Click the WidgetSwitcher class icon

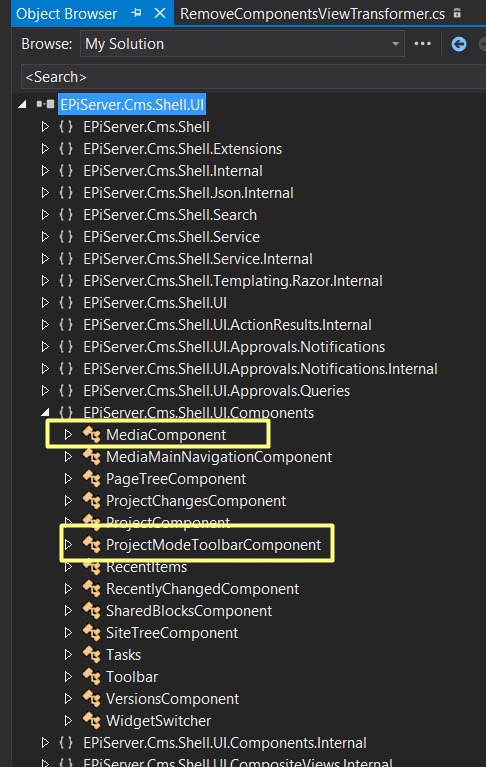pos(91,721)
